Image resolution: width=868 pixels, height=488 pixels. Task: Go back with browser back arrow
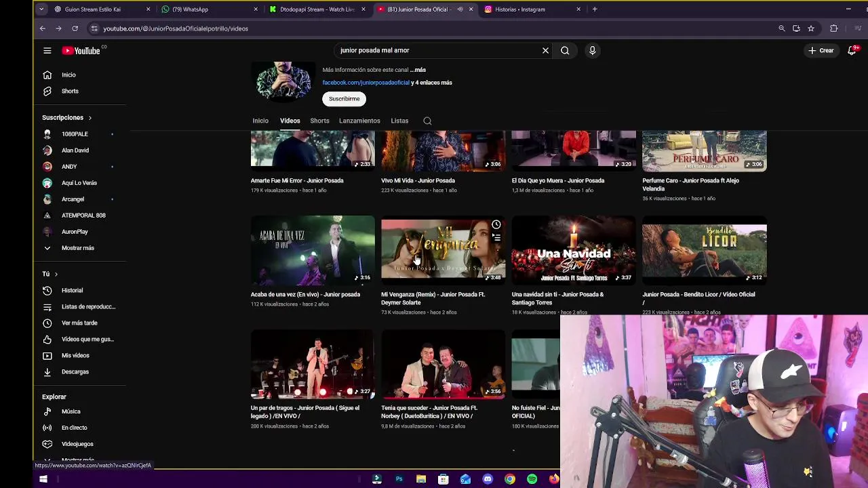42,28
